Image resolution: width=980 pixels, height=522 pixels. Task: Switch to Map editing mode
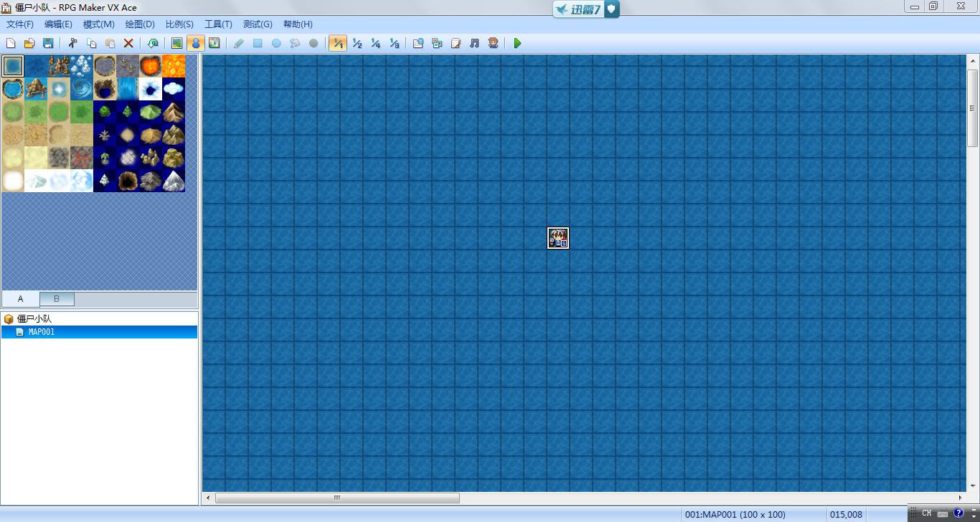point(176,44)
